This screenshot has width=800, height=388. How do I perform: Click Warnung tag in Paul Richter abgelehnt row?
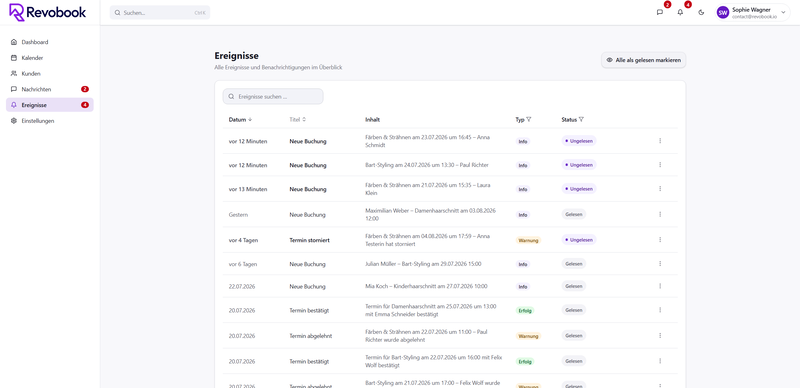click(x=528, y=336)
